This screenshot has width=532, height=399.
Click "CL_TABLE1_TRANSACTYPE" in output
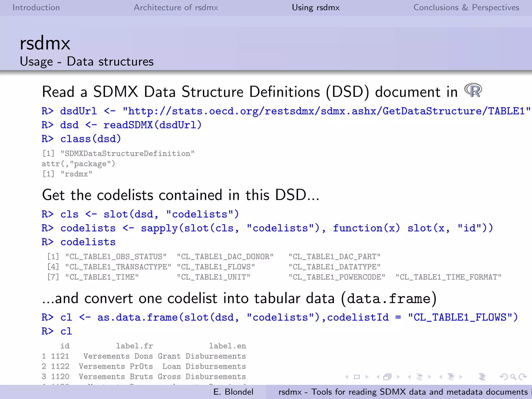click(x=118, y=267)
